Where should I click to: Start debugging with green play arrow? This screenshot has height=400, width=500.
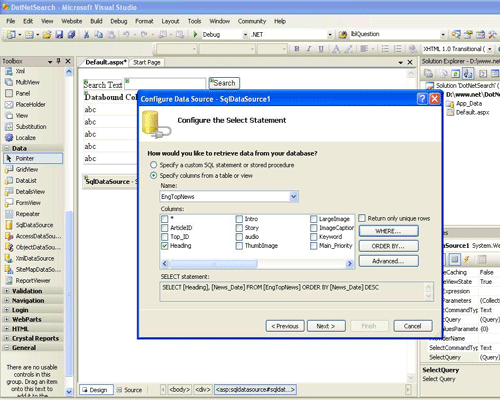point(195,34)
